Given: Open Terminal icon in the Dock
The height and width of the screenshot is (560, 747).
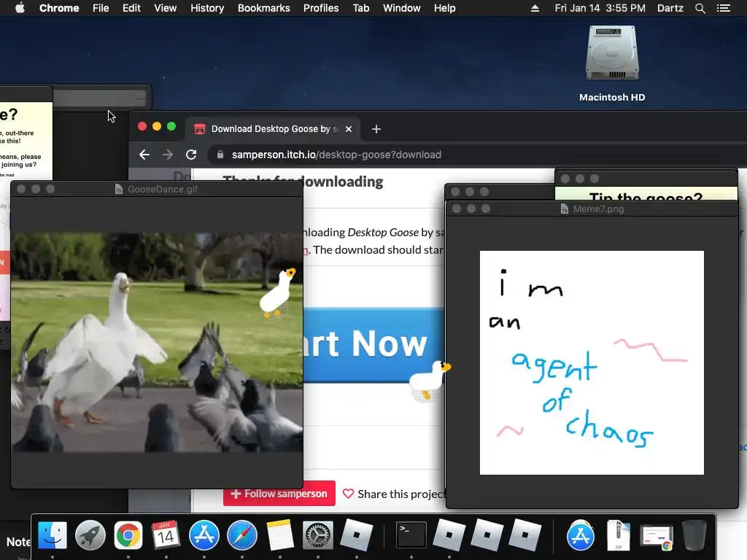Looking at the screenshot, I should tap(411, 535).
